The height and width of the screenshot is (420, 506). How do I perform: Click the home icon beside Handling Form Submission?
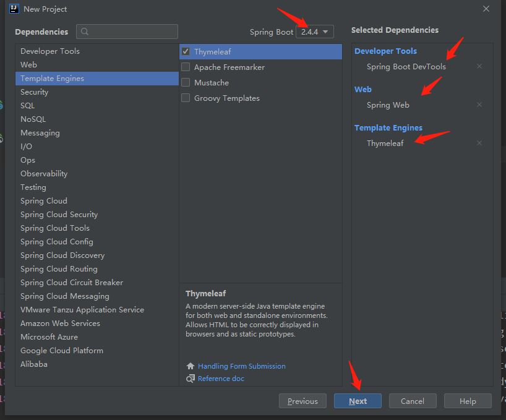[x=191, y=366]
